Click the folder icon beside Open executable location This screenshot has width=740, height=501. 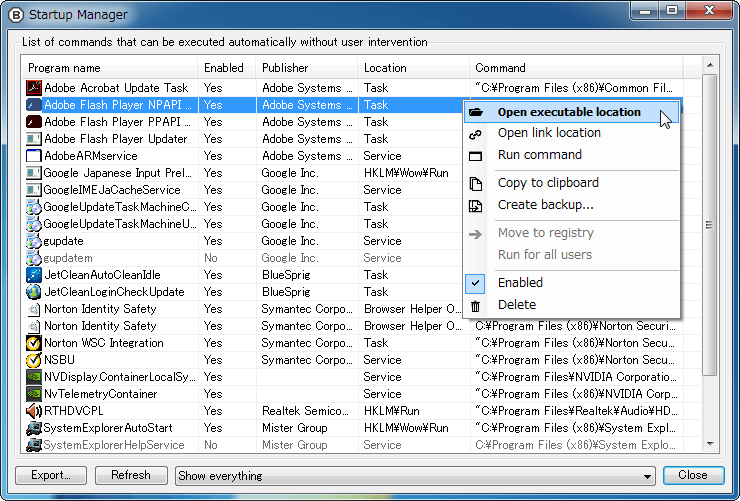[476, 112]
